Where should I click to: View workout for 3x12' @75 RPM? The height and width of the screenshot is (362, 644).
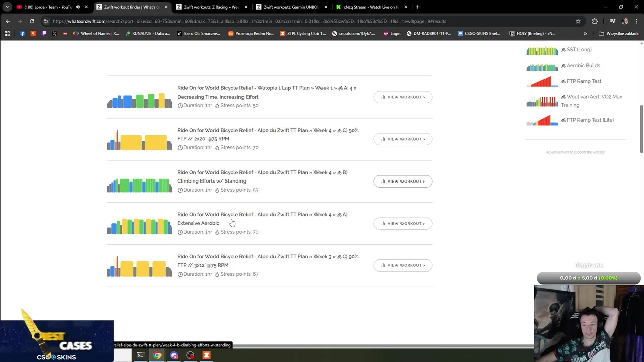[x=403, y=265]
